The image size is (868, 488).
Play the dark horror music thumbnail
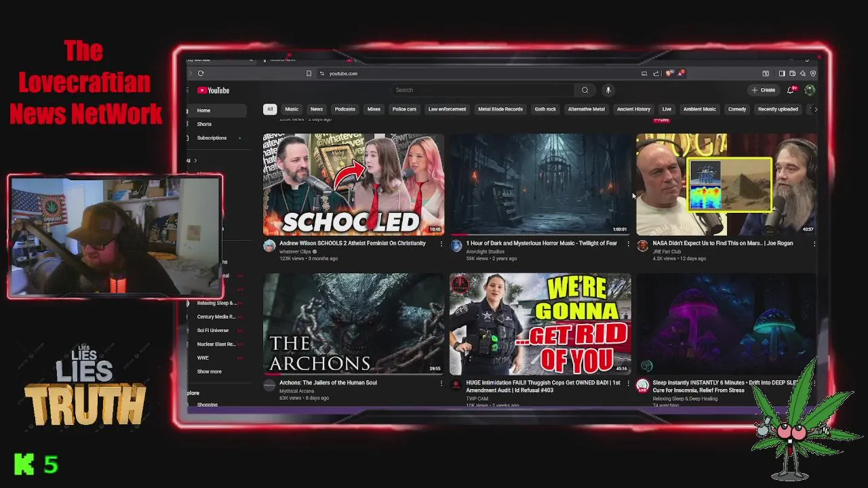(x=540, y=184)
